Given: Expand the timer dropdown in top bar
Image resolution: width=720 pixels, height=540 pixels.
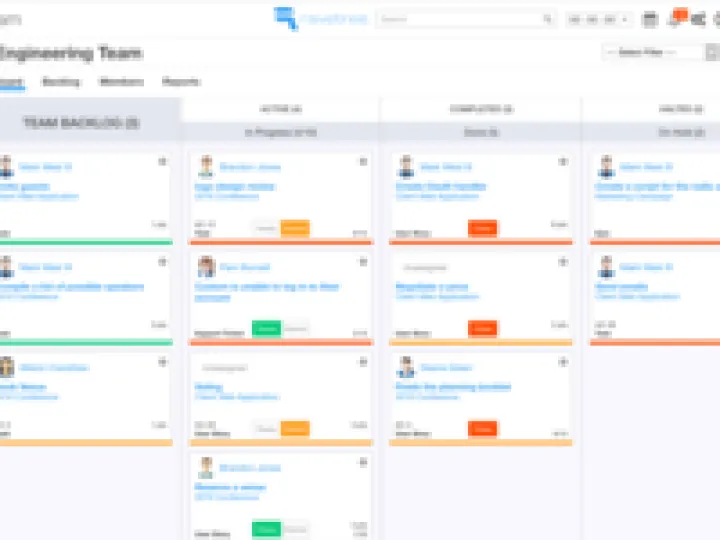Looking at the screenshot, I should point(598,19).
